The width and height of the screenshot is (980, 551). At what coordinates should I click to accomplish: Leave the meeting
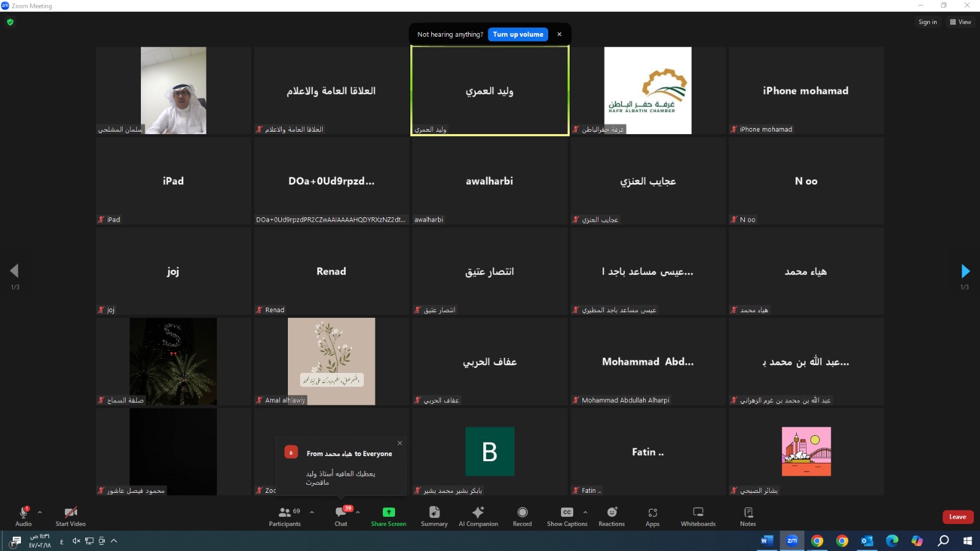[957, 517]
